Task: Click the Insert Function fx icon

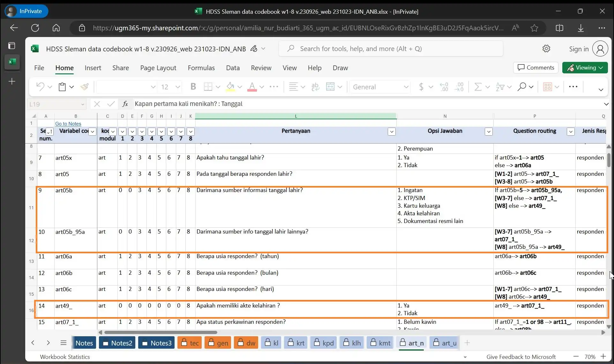Action: [125, 104]
